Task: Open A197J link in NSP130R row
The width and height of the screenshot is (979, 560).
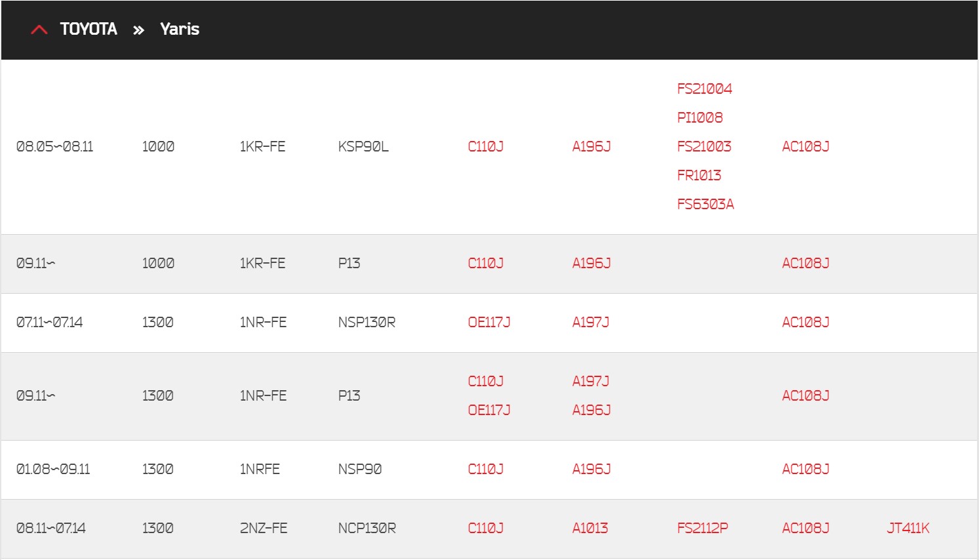Action: [591, 322]
